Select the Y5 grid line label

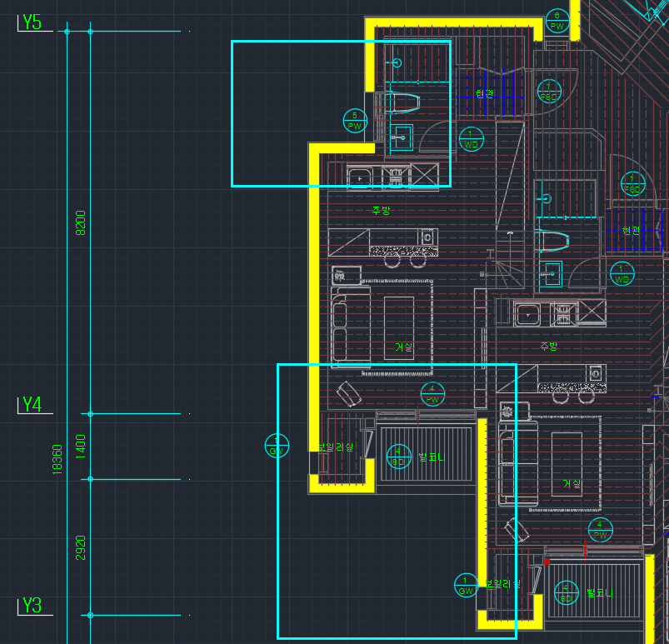pyautogui.click(x=32, y=22)
